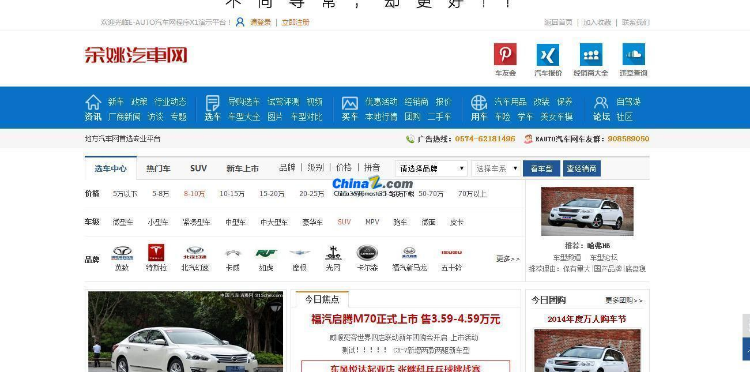Click the 加入收藏 link

tap(597, 22)
